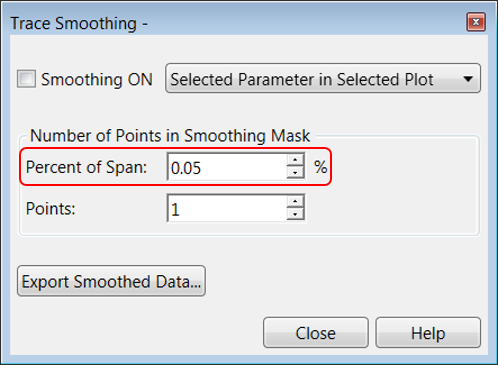The width and height of the screenshot is (498, 365).
Task: Dismiss dialog with the red X icon
Action: click(x=476, y=22)
